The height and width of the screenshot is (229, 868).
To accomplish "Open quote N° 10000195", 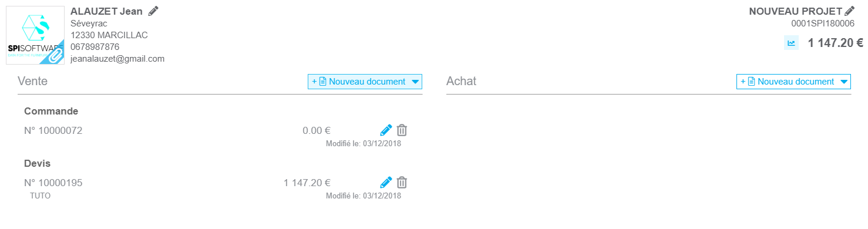I will click(x=53, y=183).
